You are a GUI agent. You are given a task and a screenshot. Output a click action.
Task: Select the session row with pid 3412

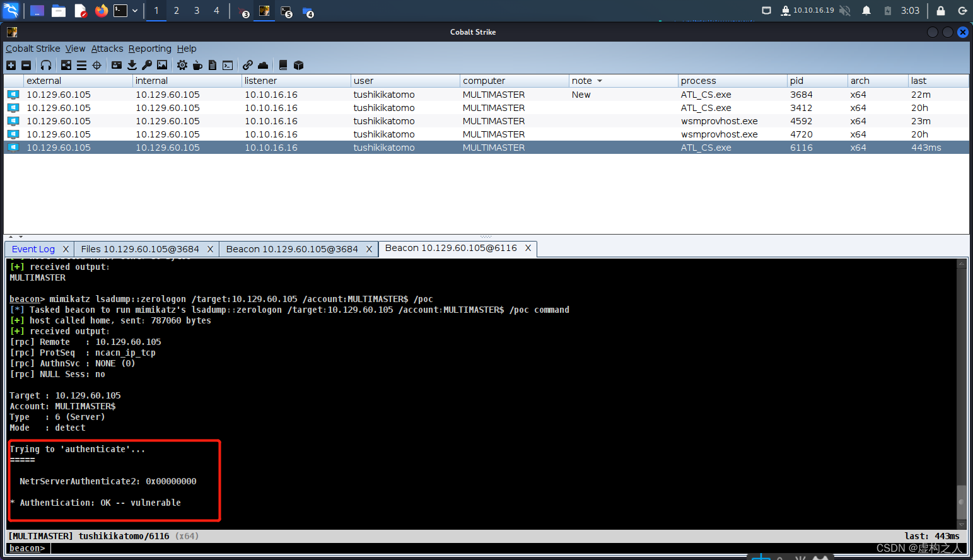[486, 108]
